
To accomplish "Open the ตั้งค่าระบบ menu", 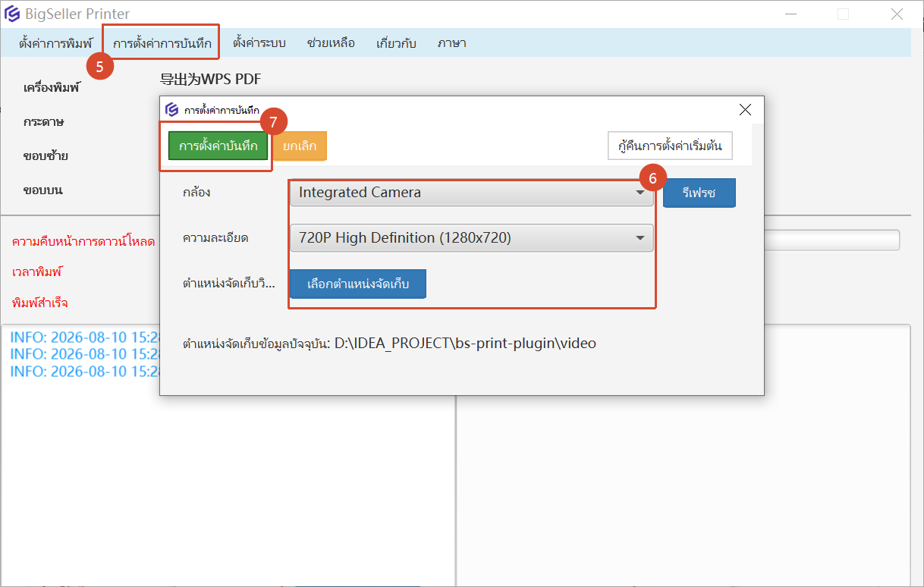I will [259, 43].
